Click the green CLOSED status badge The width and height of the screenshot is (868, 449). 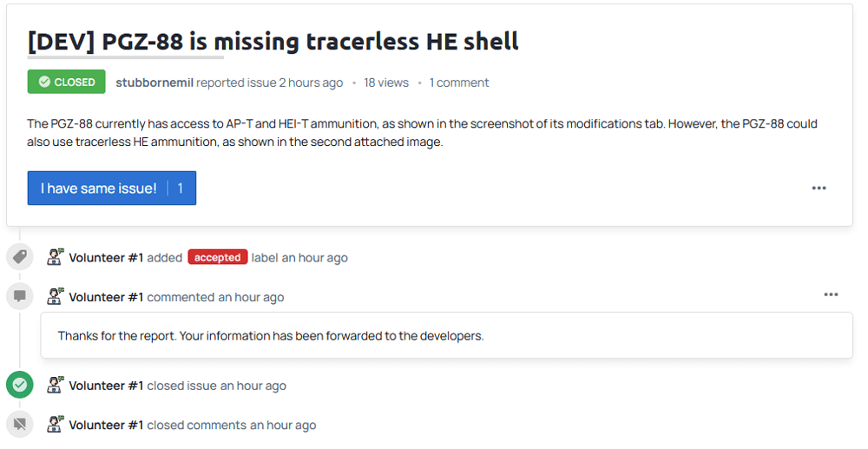pyautogui.click(x=67, y=82)
